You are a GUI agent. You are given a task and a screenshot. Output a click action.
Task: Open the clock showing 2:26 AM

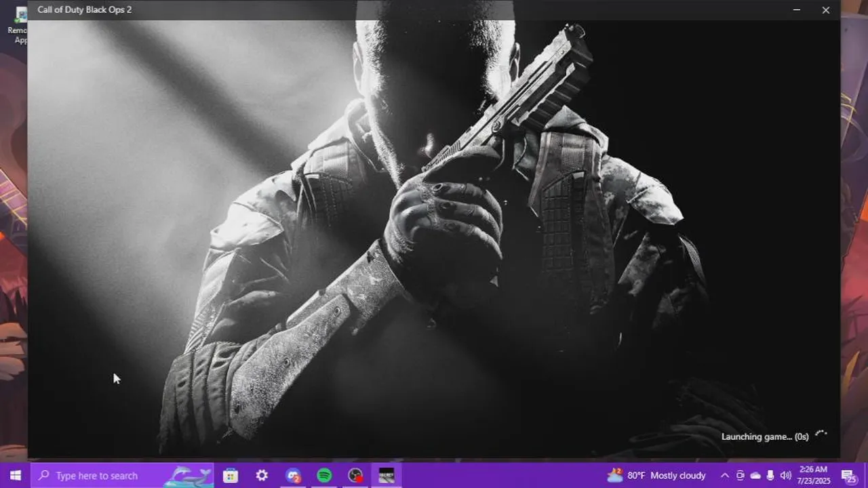[x=813, y=475]
